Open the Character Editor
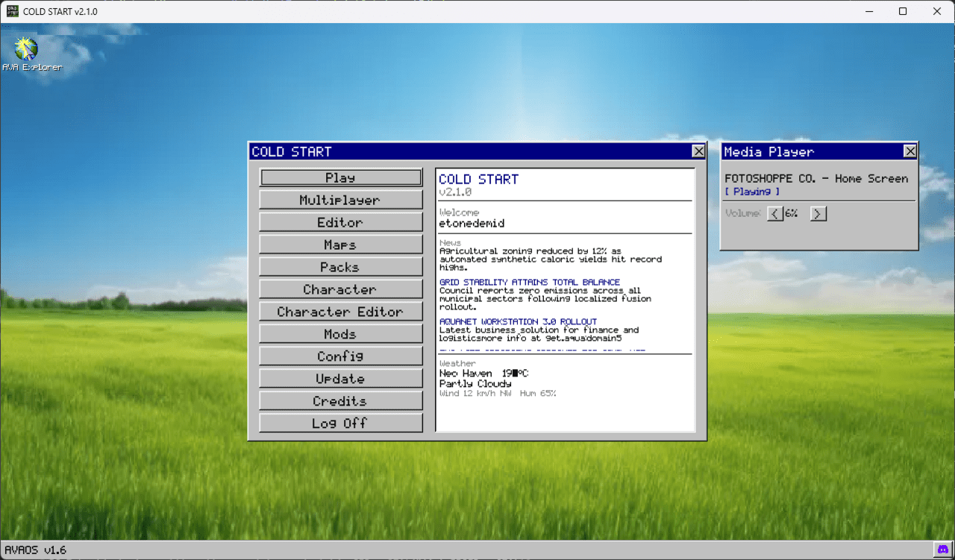 pos(341,312)
